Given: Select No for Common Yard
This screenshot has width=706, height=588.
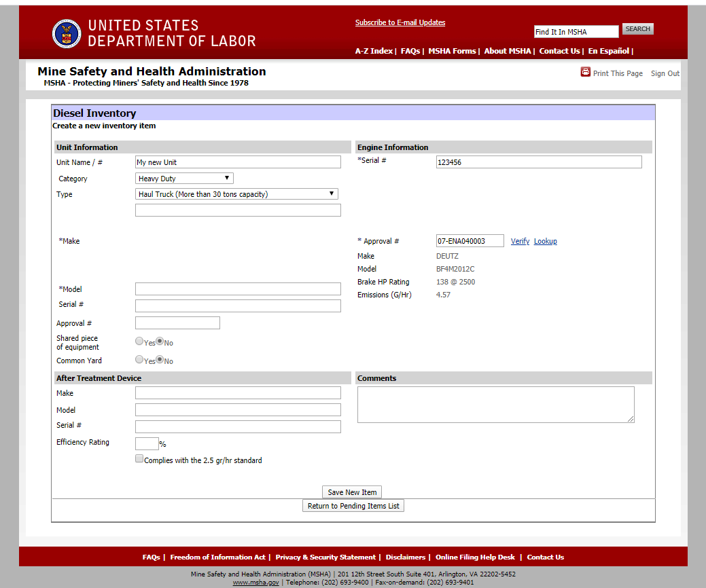Looking at the screenshot, I should click(160, 360).
